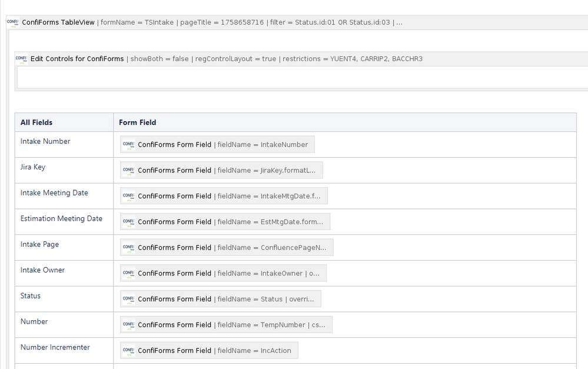Select the IncAction form field macro
Screen dimensions: 588x369
point(209,351)
